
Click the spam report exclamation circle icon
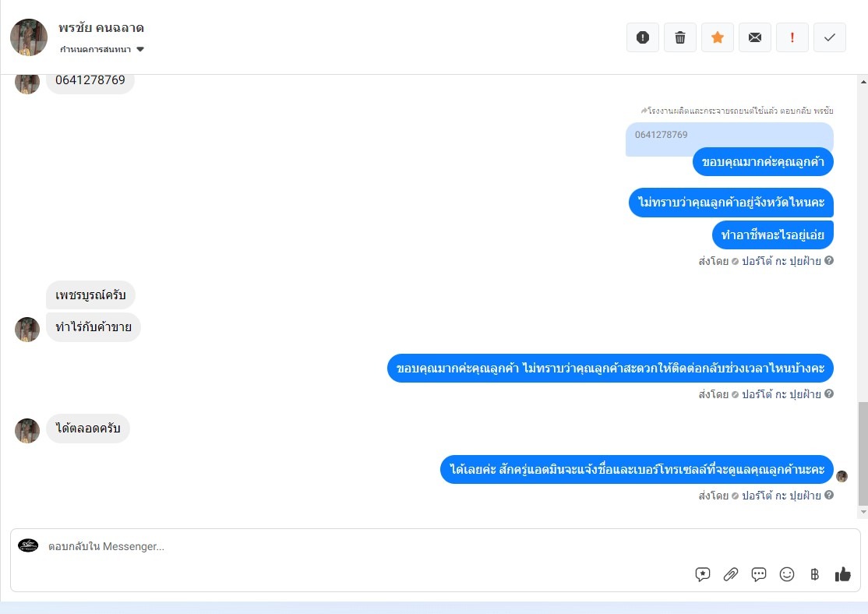643,37
